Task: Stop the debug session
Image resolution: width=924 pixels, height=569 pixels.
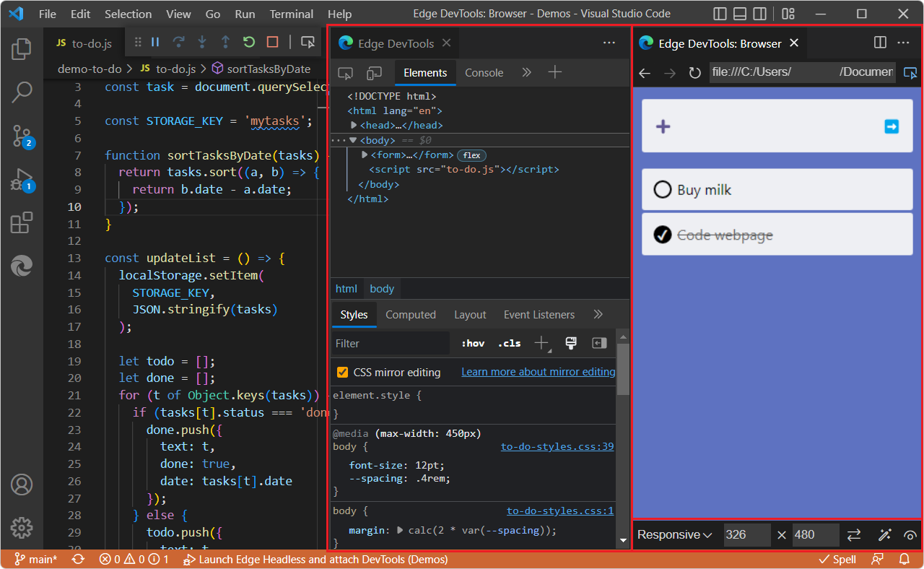Action: [272, 43]
